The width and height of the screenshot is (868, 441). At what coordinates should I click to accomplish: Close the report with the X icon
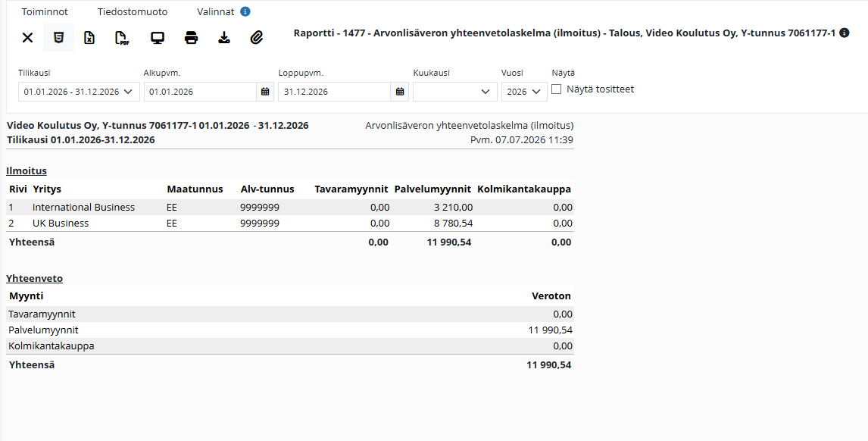[x=27, y=38]
